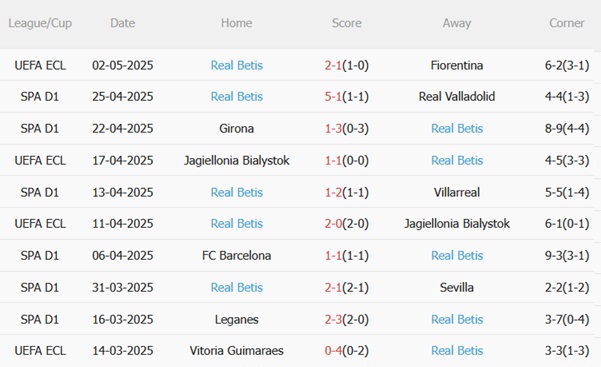
Task: Click Jagiellonia Bialystok home team on 17-04-2025
Action: (236, 160)
